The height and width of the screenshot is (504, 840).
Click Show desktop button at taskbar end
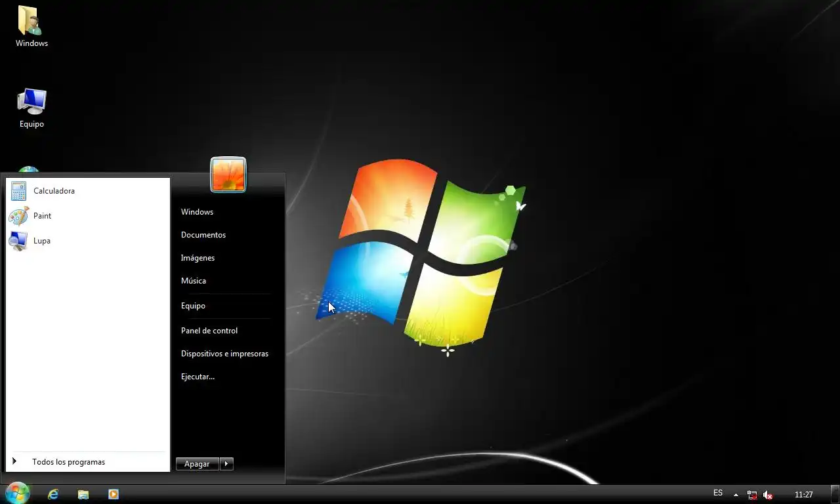click(835, 495)
